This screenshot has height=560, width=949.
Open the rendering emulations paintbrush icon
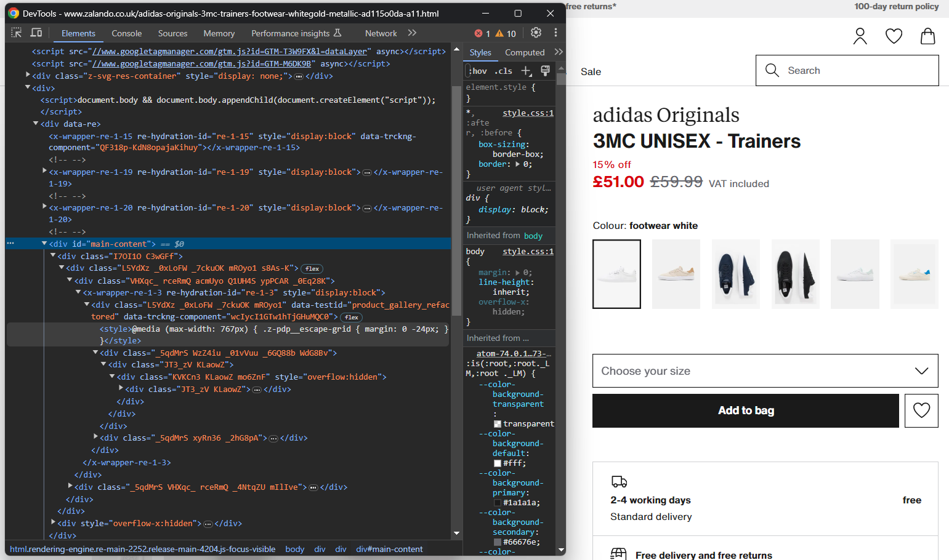pos(545,71)
